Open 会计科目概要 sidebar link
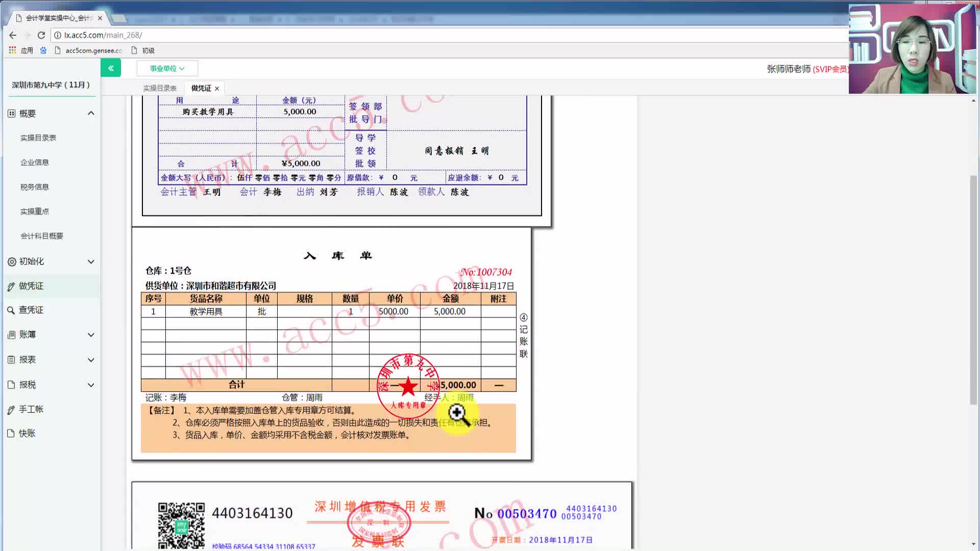The width and height of the screenshot is (980, 551). pyautogui.click(x=42, y=236)
